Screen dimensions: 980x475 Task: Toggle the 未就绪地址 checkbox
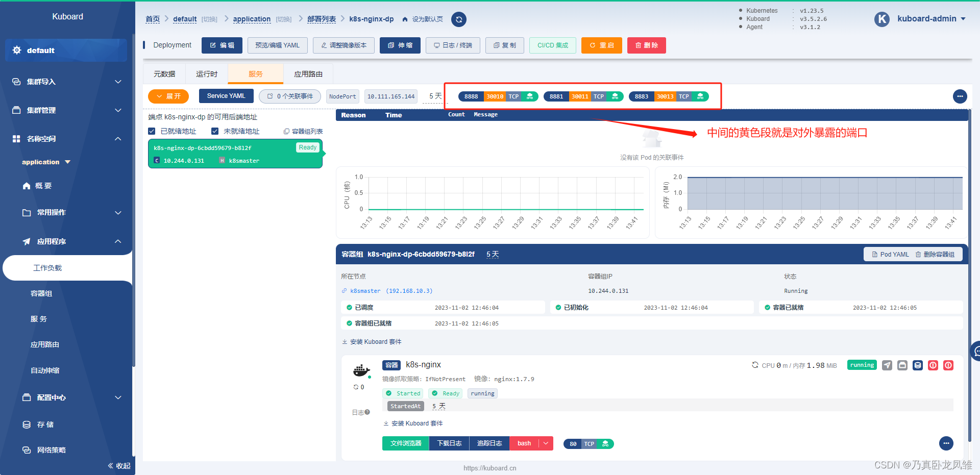coord(215,131)
